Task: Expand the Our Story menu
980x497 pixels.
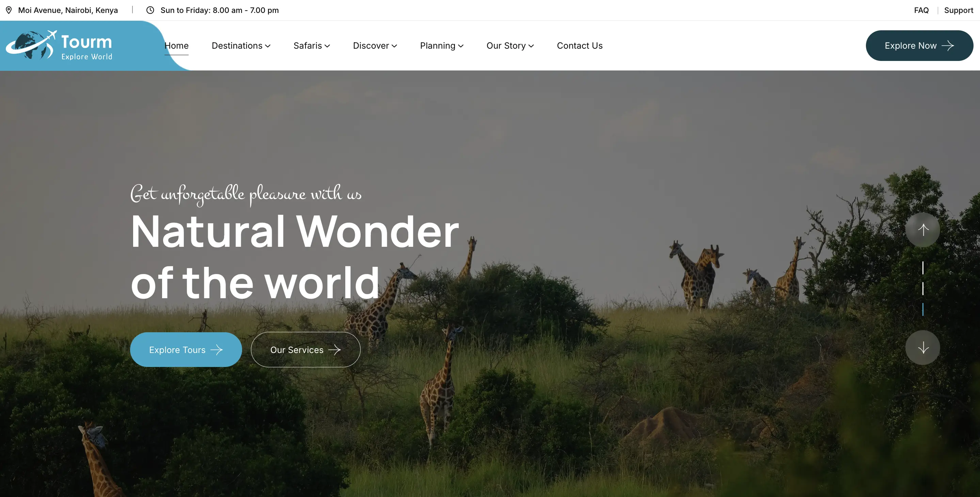Action: 510,46
